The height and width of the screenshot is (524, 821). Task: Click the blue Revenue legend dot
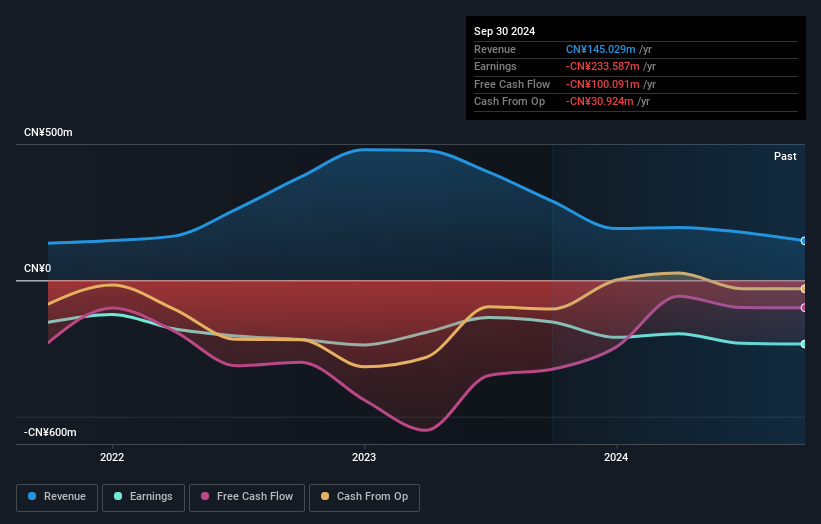pos(32,496)
